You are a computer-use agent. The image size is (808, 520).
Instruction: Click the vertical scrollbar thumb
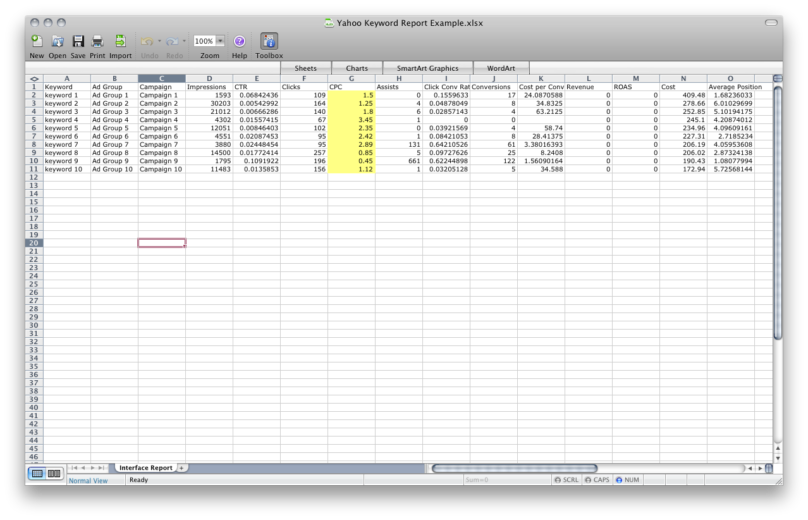pyautogui.click(x=778, y=211)
